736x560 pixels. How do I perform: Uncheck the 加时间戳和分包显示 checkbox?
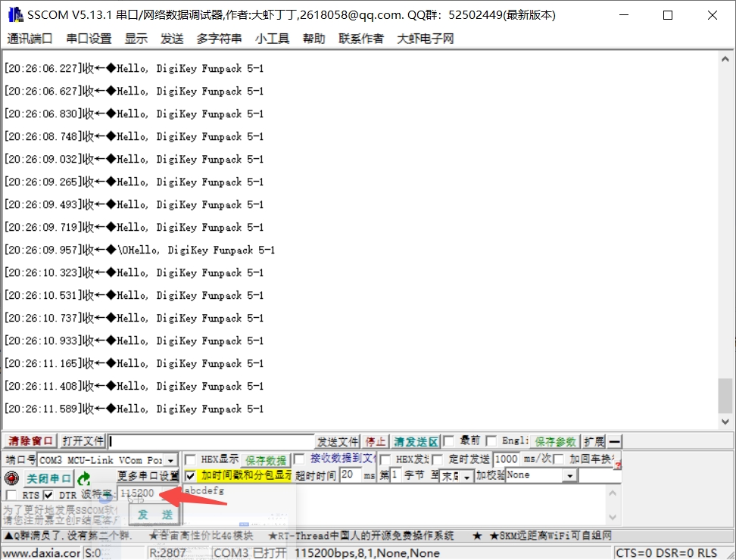(x=190, y=475)
